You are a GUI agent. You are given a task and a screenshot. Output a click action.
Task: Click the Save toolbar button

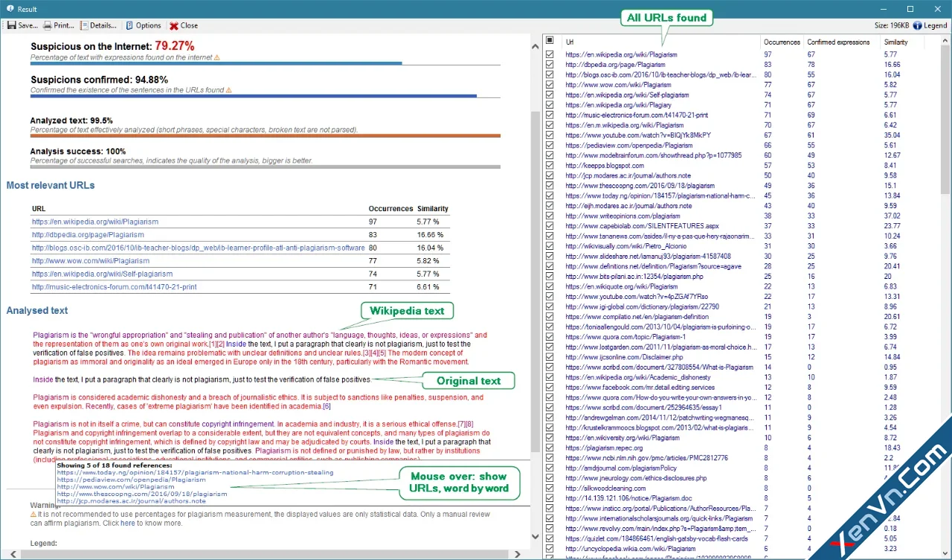(x=22, y=25)
